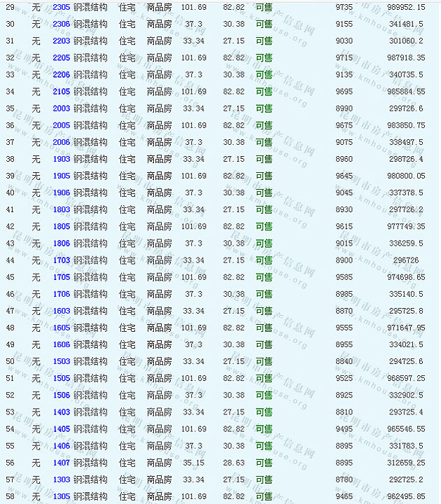Click room number 1503
The height and width of the screenshot is (504, 441).
(x=61, y=361)
